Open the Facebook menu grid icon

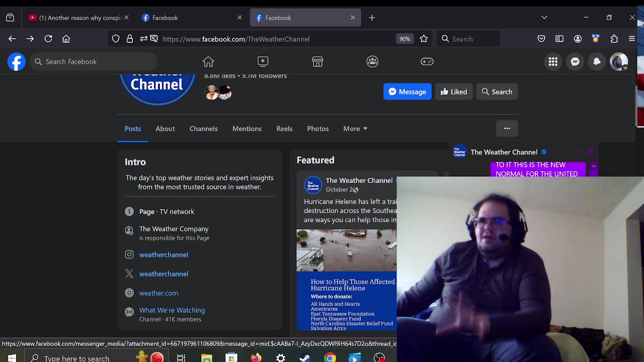553,61
